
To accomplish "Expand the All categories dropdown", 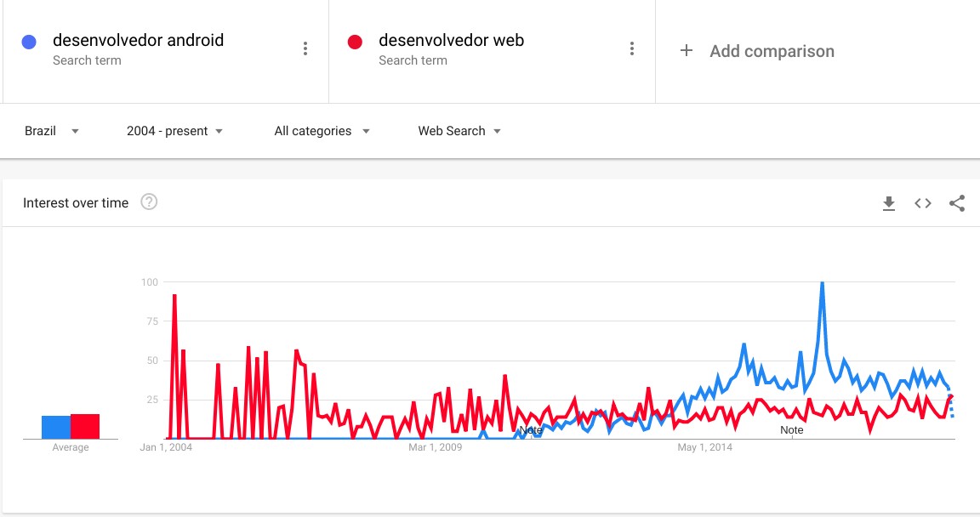I will (x=322, y=131).
